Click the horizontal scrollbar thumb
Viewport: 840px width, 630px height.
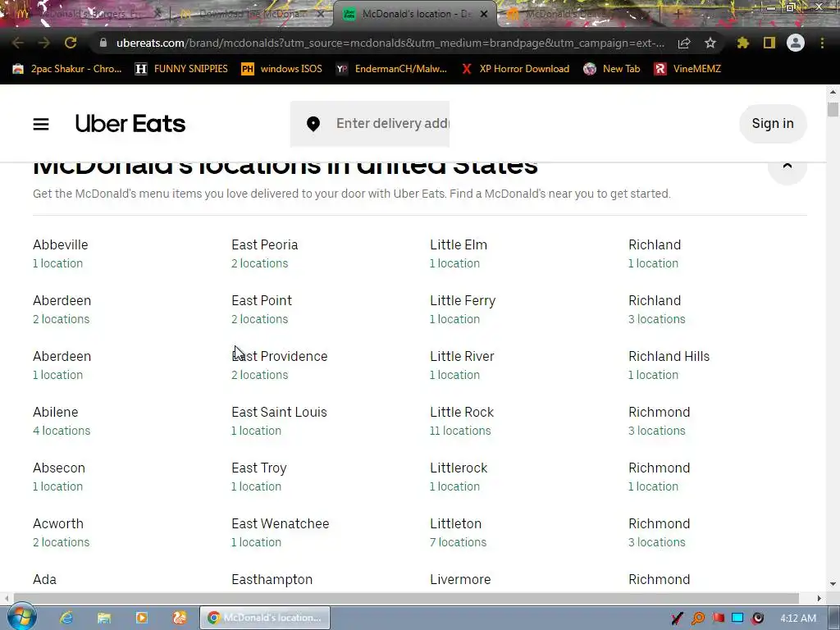point(406,598)
